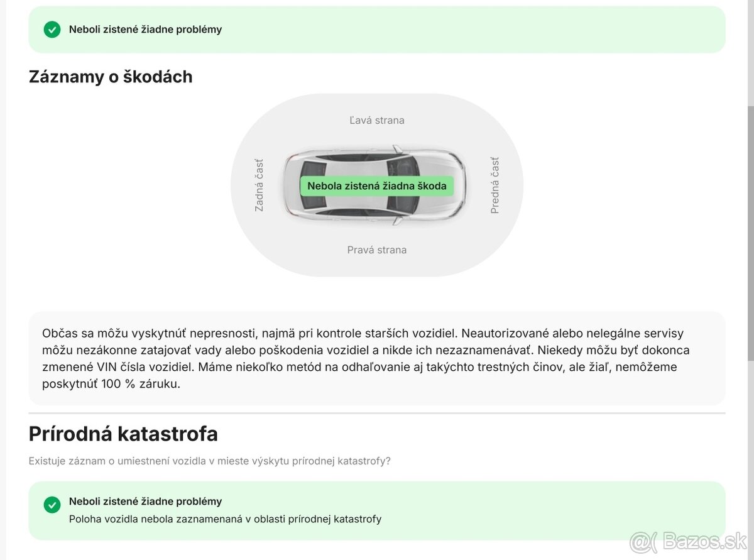Click the top banner's 'Neboli zistené žiadne problémy' text
Viewport: 754px width, 560px height.
[x=145, y=30]
